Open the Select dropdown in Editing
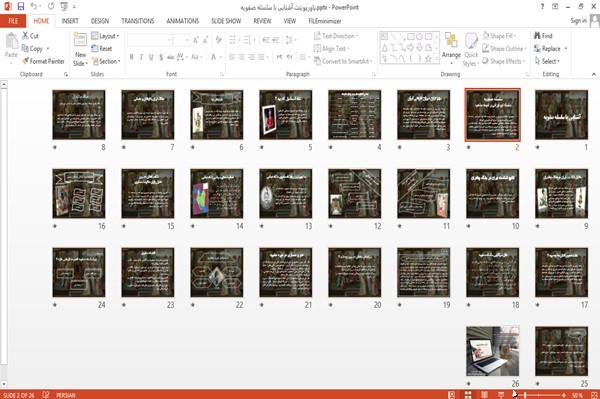Image resolution: width=600 pixels, height=399 pixels. pos(547,61)
